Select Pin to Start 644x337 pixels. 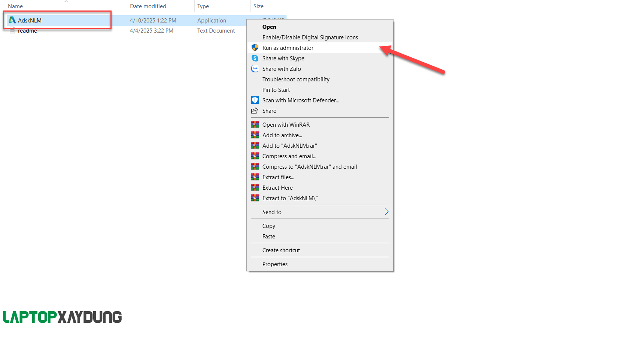pos(320,90)
